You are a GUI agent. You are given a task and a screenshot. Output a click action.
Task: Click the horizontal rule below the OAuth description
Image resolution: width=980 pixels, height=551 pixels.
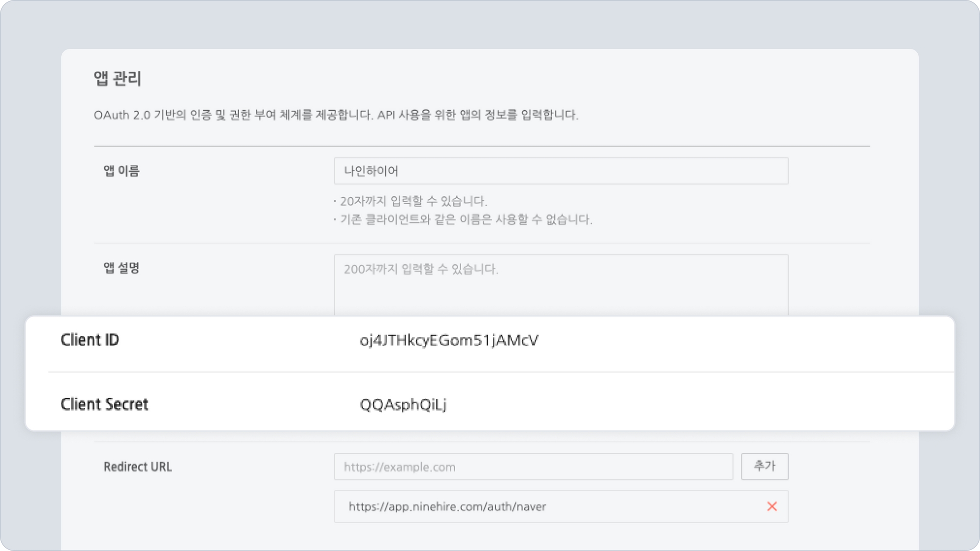(x=482, y=146)
